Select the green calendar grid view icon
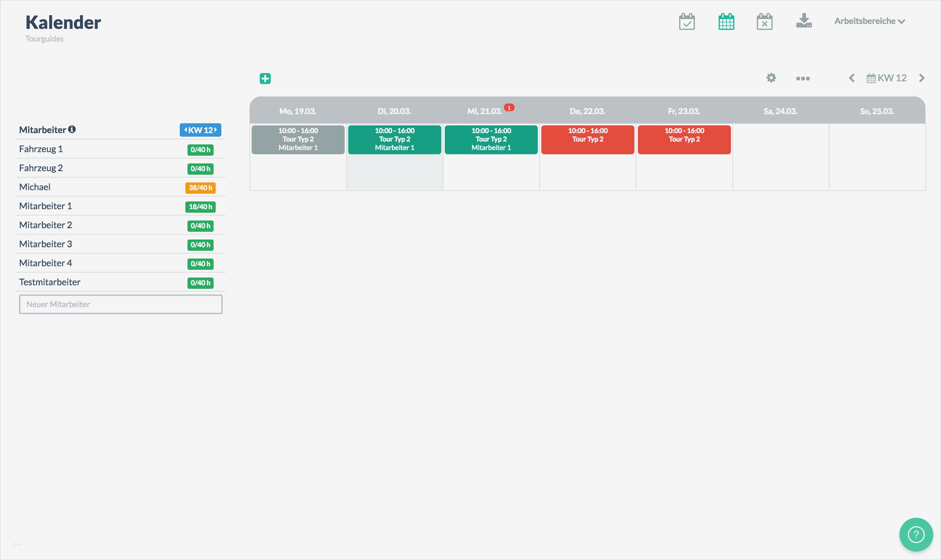 [726, 21]
